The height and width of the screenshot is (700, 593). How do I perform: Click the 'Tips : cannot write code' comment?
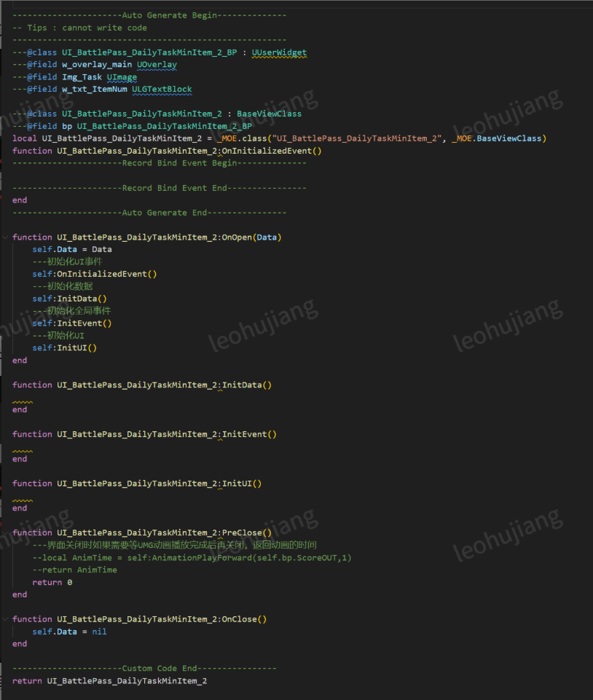point(79,28)
